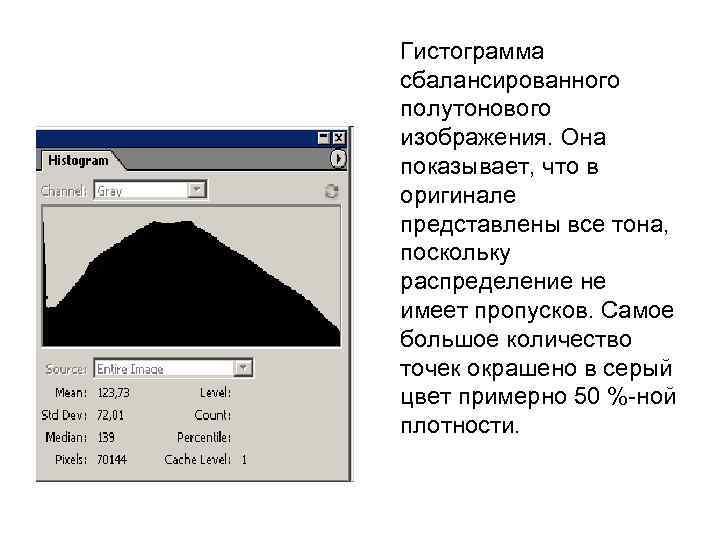Open the Source dropdown showing Entire Image
The width and height of the screenshot is (720, 540).
[x=173, y=368]
